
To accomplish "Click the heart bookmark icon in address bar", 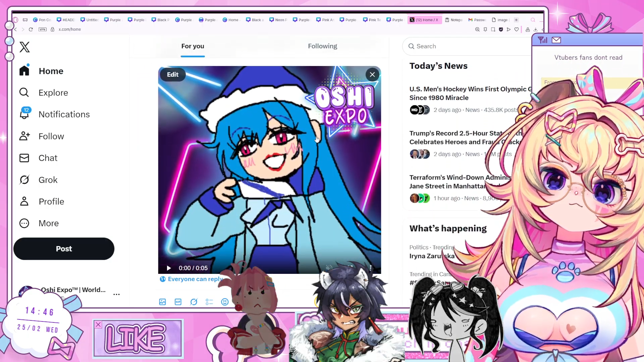I will pyautogui.click(x=517, y=29).
